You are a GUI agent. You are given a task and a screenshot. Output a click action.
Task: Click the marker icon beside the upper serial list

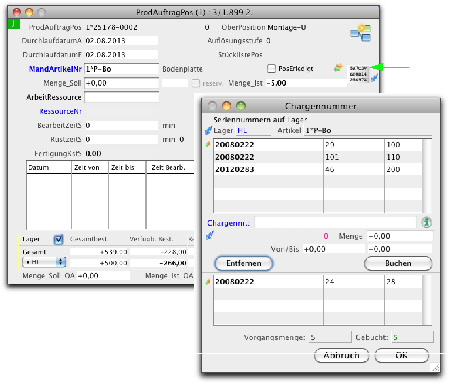point(208,144)
